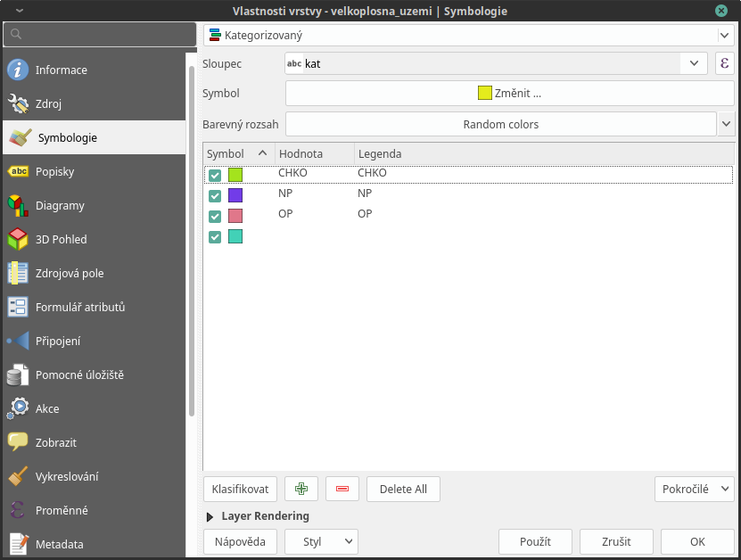This screenshot has width=741, height=560.
Task: Sort by Symbol column header
Action: point(239,153)
